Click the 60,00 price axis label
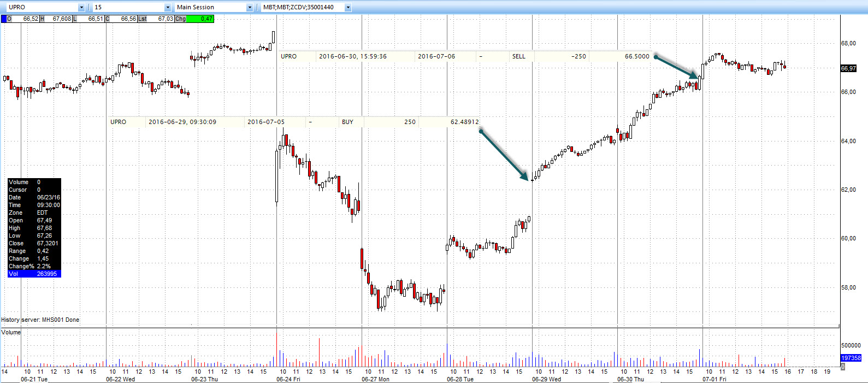 click(848, 238)
